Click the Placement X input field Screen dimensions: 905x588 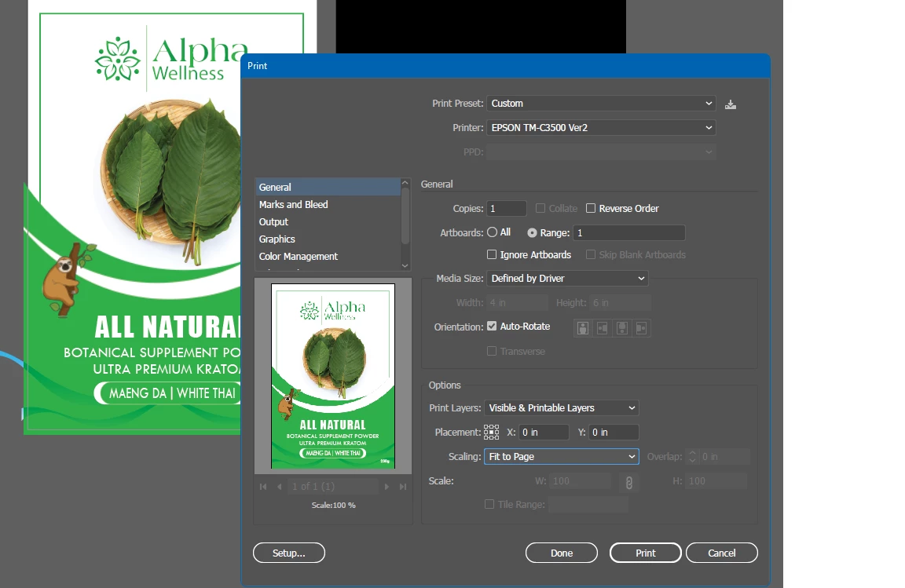click(544, 433)
